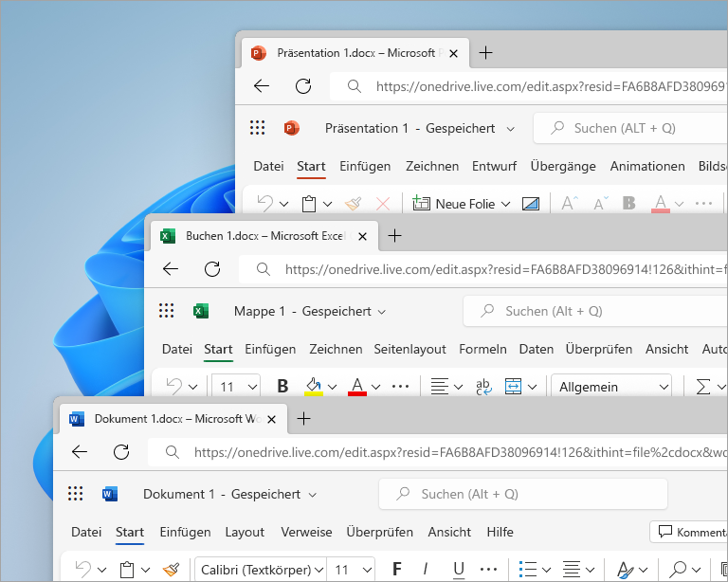Click the more options ellipsis in PowerPoint toolbar
728x582 pixels.
(x=704, y=203)
